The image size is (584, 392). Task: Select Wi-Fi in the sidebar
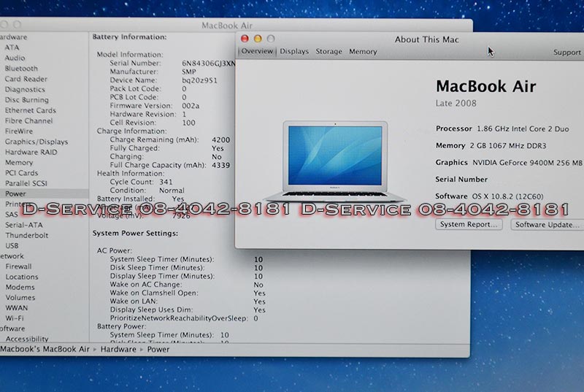pos(15,318)
